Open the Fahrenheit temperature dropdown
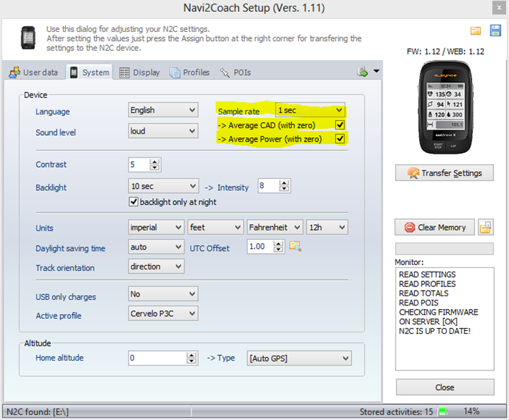Screen dimensions: 509x420 (275, 227)
